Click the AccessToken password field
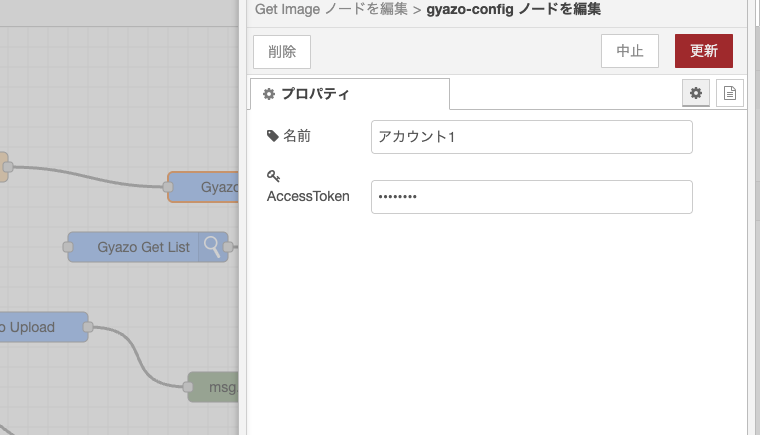Viewport: 760px width, 435px height. [x=532, y=197]
